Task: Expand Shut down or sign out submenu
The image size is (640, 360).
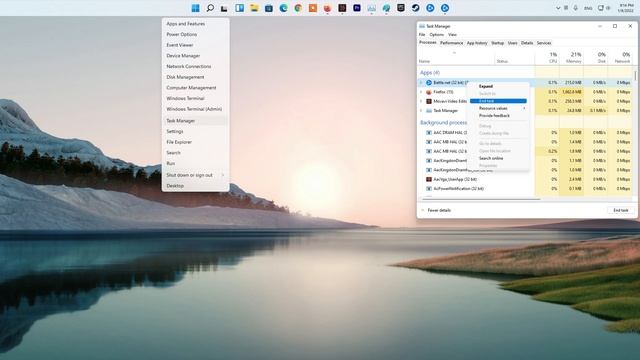Action: (x=223, y=175)
